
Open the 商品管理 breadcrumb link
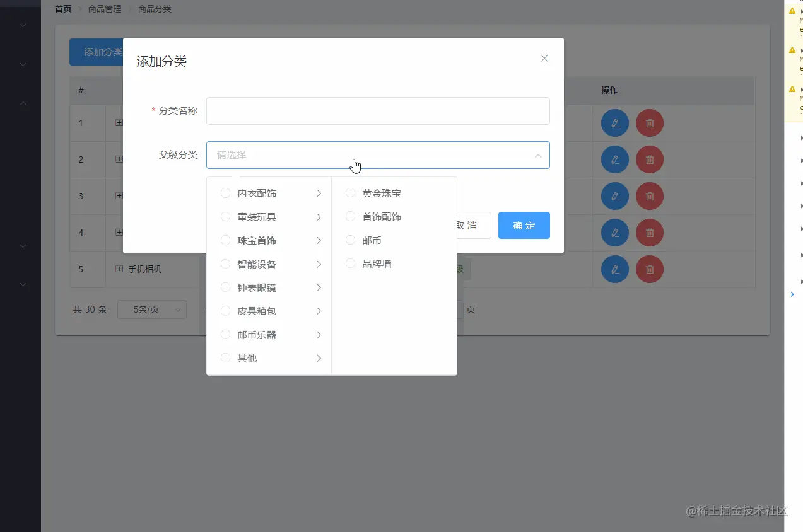coord(105,8)
